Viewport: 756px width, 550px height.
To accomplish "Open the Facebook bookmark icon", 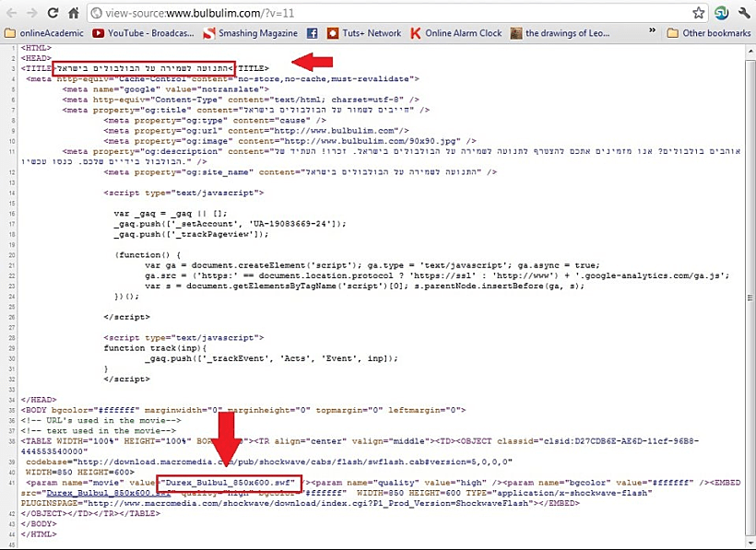I will (x=312, y=33).
